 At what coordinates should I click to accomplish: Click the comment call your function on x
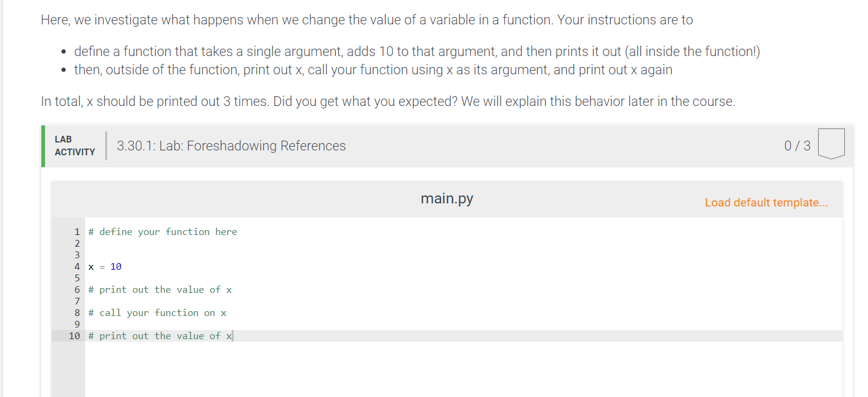point(157,312)
